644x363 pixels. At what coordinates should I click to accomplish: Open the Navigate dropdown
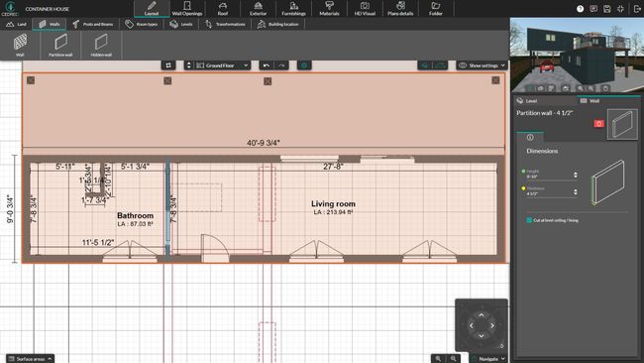(489, 359)
